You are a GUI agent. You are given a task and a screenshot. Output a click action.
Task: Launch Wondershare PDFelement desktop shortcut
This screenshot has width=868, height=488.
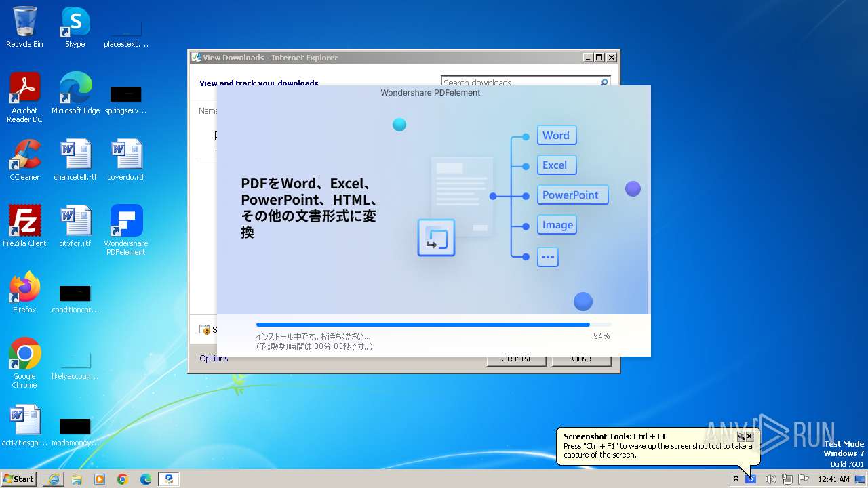(125, 230)
